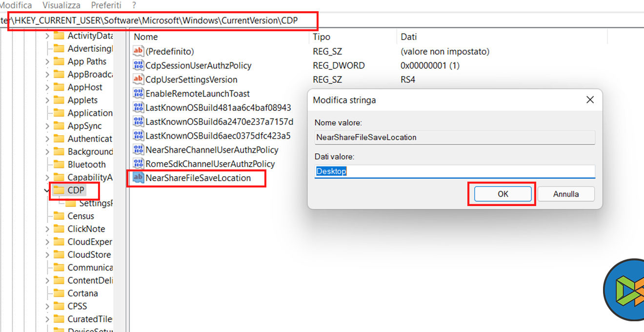Click OK in the Modifica stringa dialog
The width and height of the screenshot is (644, 332).
coord(503,194)
